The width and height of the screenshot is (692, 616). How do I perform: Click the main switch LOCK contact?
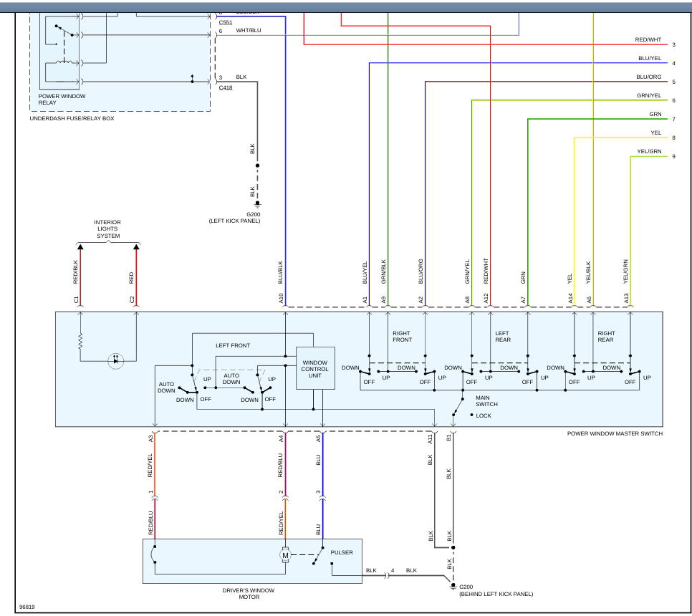[x=471, y=415]
